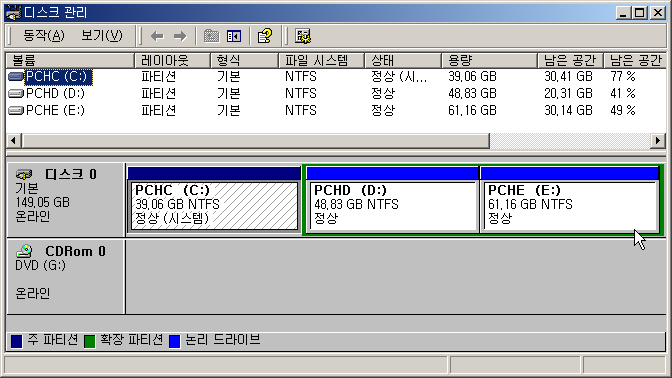The width and height of the screenshot is (672, 378).
Task: Click the 30,41 GB free space cell
Action: pos(568,77)
